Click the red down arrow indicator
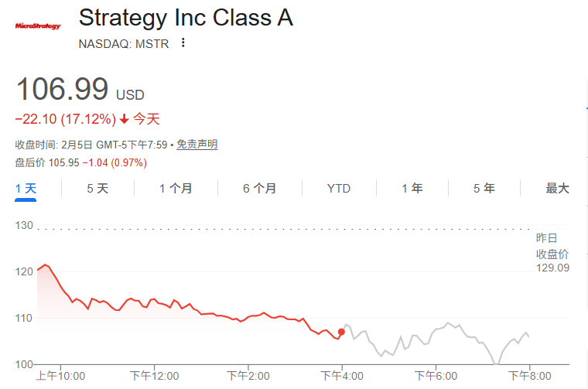 pyautogui.click(x=124, y=119)
